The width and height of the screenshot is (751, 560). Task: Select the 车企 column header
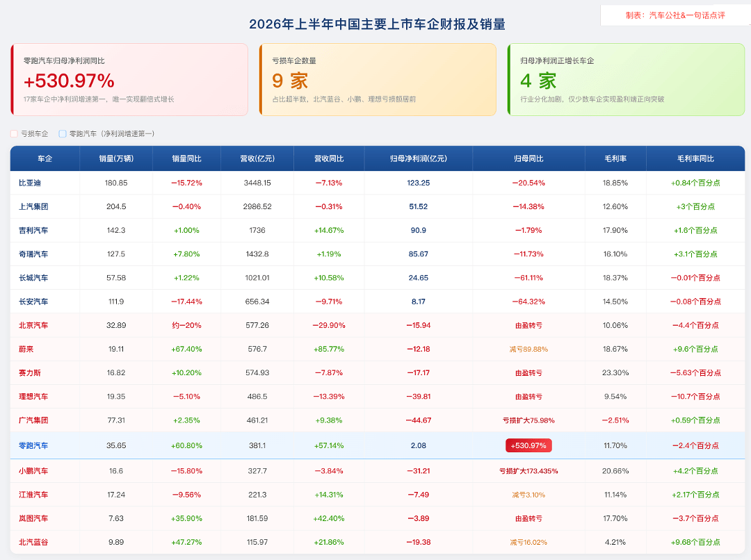pyautogui.click(x=45, y=158)
